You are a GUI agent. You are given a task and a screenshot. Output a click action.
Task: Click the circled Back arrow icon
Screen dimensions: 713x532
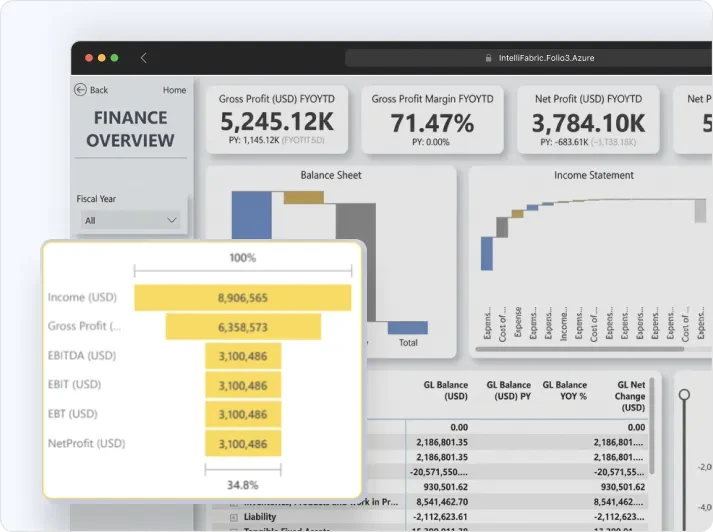coord(80,90)
